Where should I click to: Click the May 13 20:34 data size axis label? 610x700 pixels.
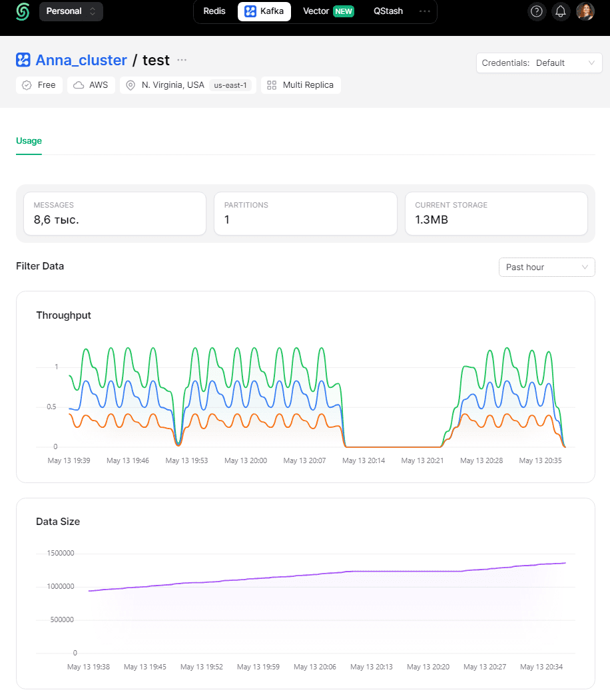(541, 667)
